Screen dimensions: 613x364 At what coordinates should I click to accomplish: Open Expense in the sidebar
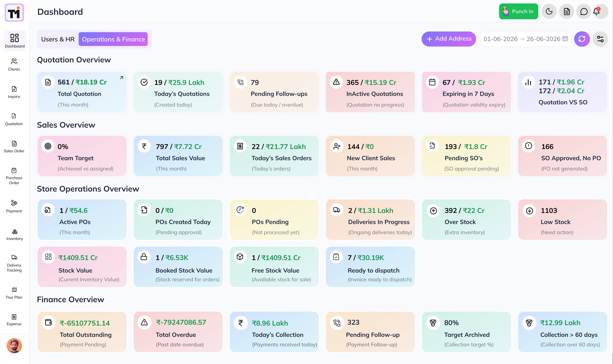point(14,320)
